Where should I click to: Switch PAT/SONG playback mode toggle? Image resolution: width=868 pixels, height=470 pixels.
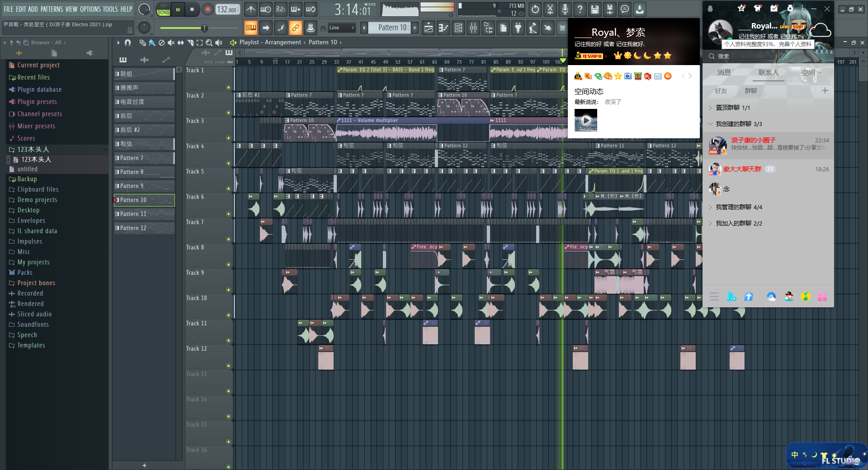[x=163, y=9]
